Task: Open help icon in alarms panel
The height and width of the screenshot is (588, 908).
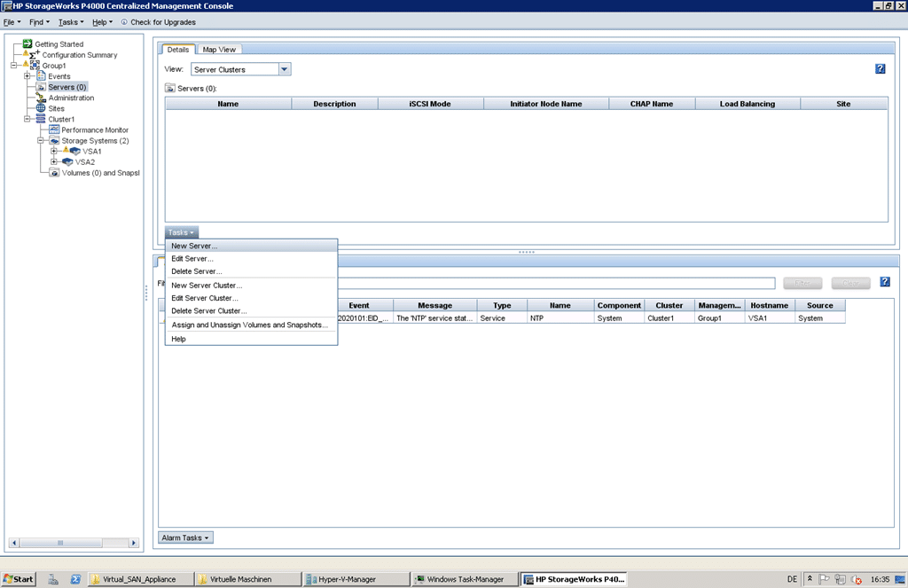Action: [885, 281]
